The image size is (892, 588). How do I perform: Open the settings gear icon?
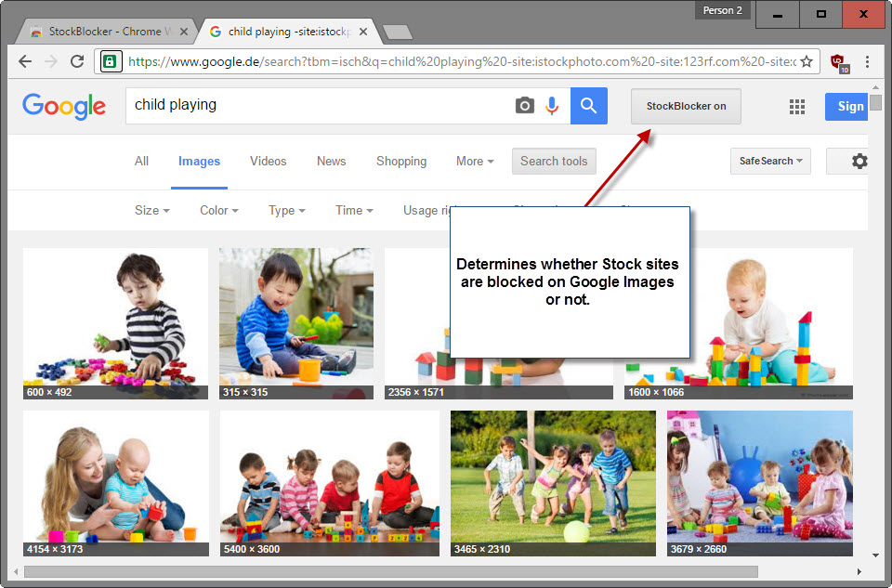coord(859,161)
